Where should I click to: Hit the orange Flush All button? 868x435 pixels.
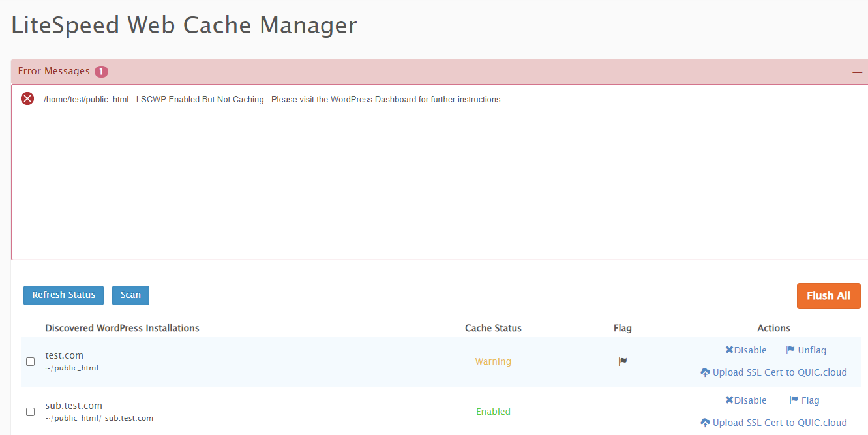pos(828,295)
